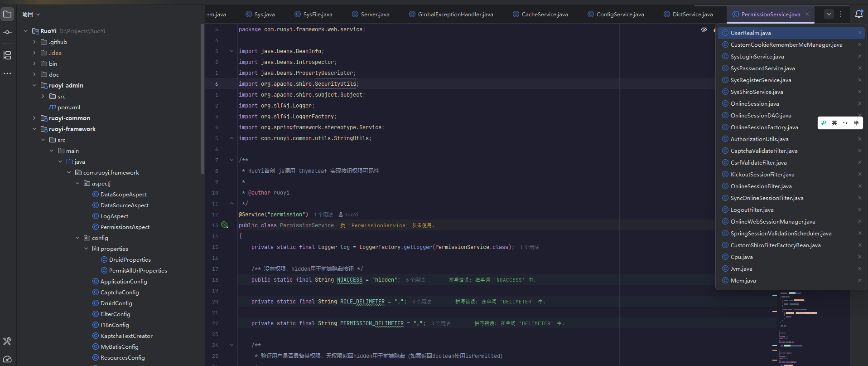The height and width of the screenshot is (366, 868).
Task: Close the PermissionService.java tab
Action: pos(807,14)
